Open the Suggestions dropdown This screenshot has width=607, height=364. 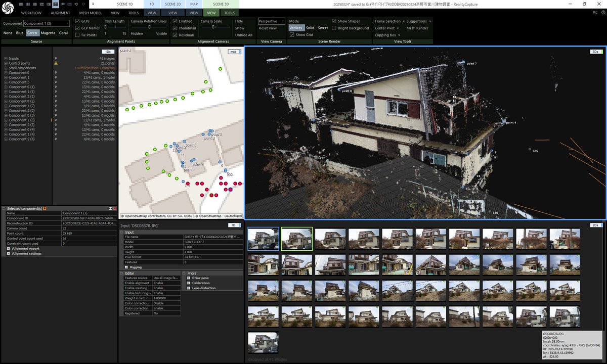419,21
